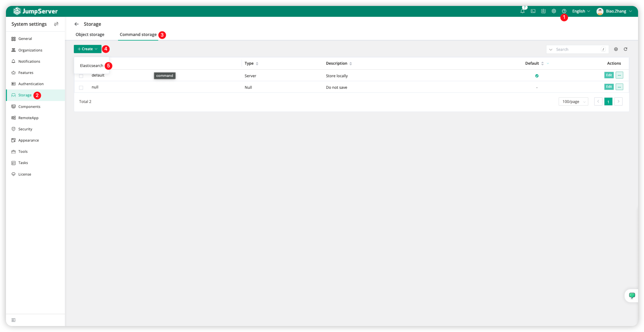The height and width of the screenshot is (332, 644).
Task: Collapse the sidebar using bottom menu icon
Action: point(14,320)
